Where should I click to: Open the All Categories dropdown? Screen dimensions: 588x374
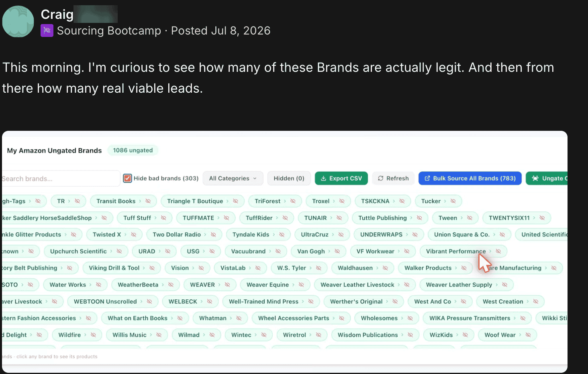point(233,178)
